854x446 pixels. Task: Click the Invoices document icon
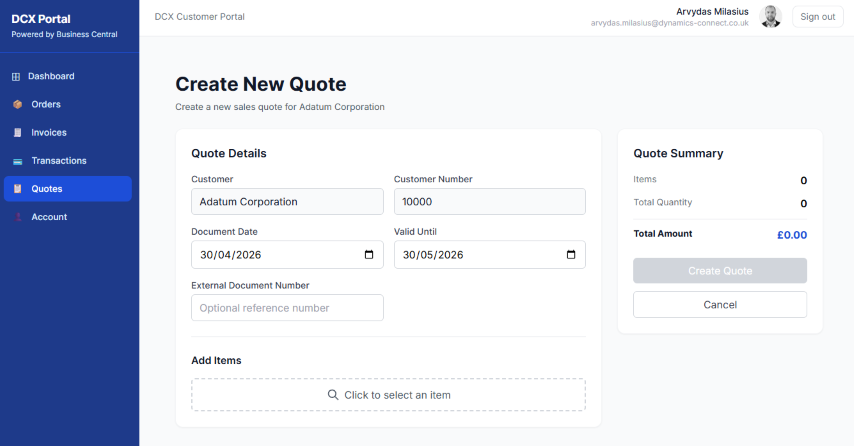pos(17,132)
